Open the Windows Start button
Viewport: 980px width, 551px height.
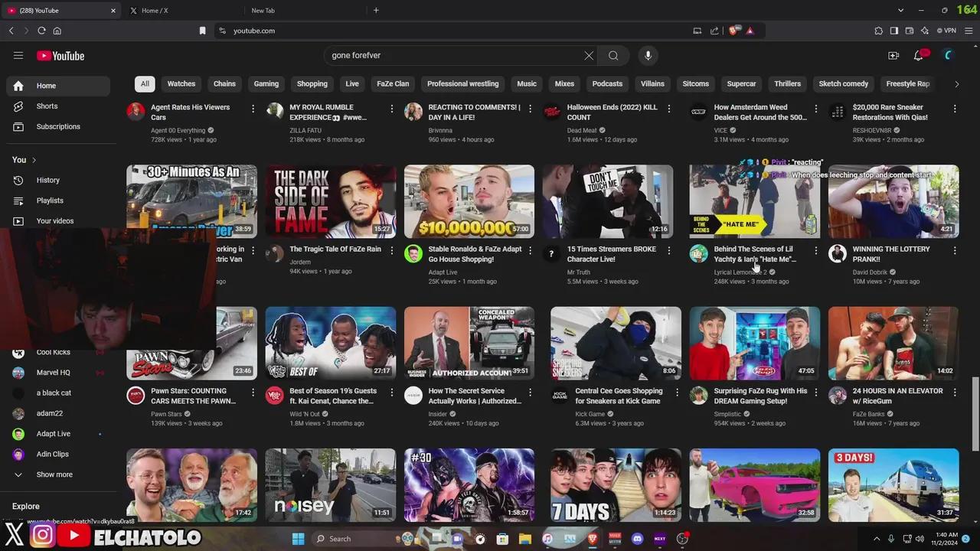click(x=298, y=539)
